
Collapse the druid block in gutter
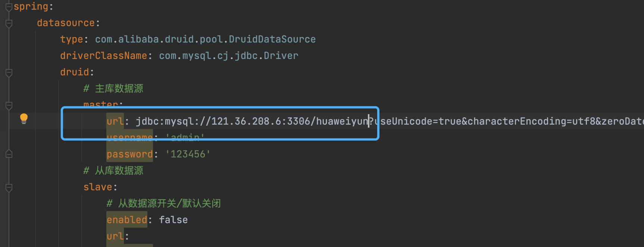(9, 72)
